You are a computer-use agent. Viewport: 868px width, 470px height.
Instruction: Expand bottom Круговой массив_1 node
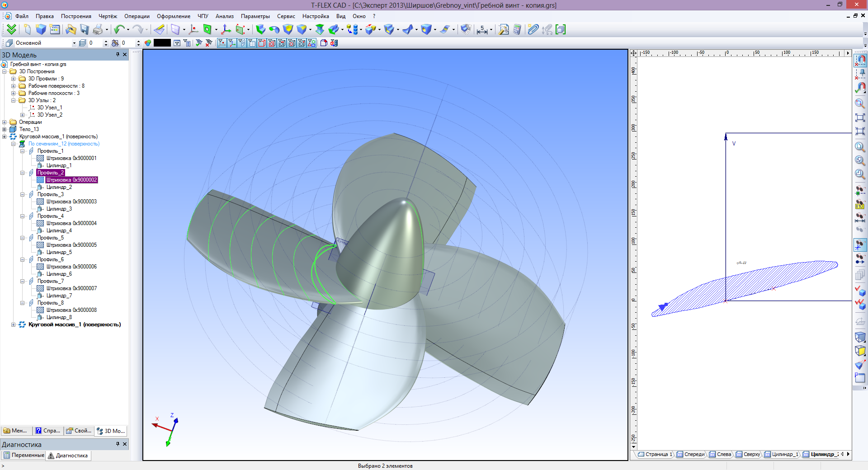click(14, 324)
